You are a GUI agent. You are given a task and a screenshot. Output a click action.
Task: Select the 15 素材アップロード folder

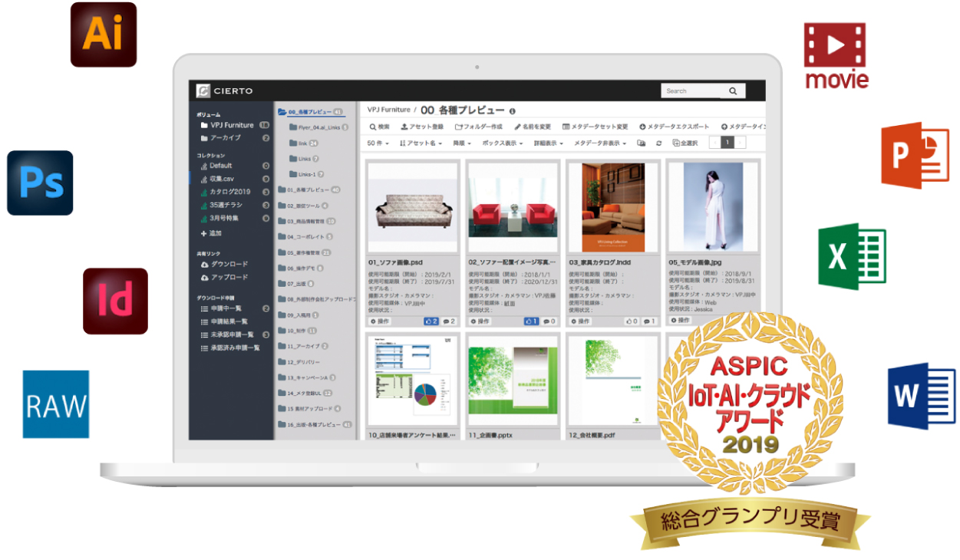[x=309, y=409]
